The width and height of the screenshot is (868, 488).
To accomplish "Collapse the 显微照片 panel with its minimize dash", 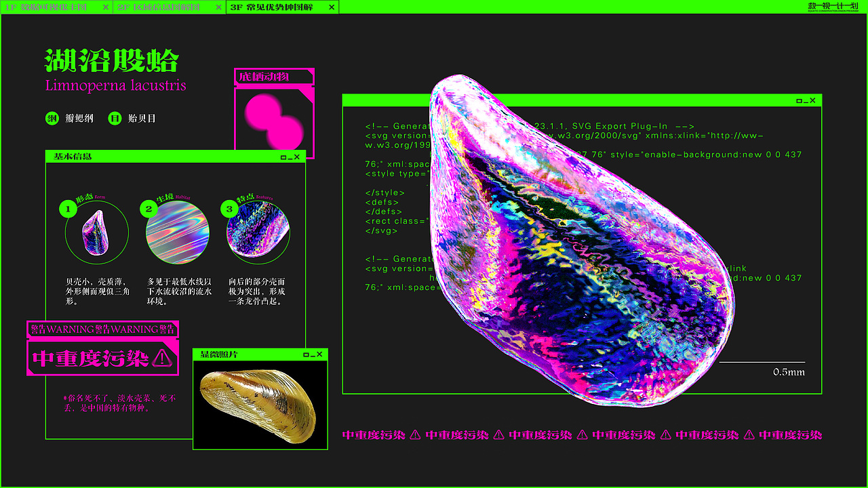I will [x=314, y=355].
